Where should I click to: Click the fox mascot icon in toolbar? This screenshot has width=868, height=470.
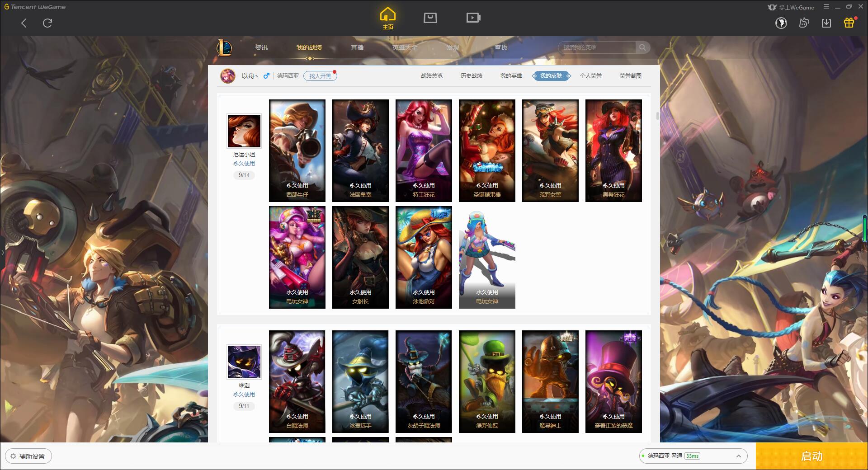pyautogui.click(x=804, y=23)
